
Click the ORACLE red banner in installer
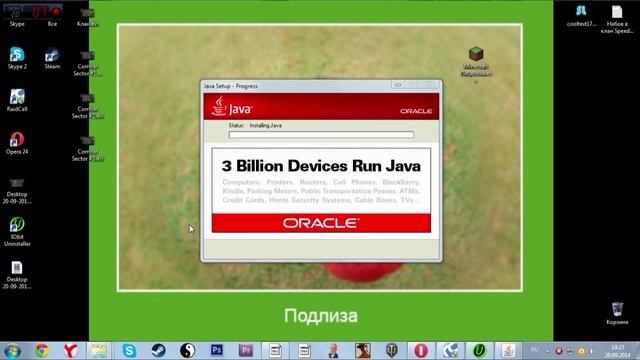321,223
